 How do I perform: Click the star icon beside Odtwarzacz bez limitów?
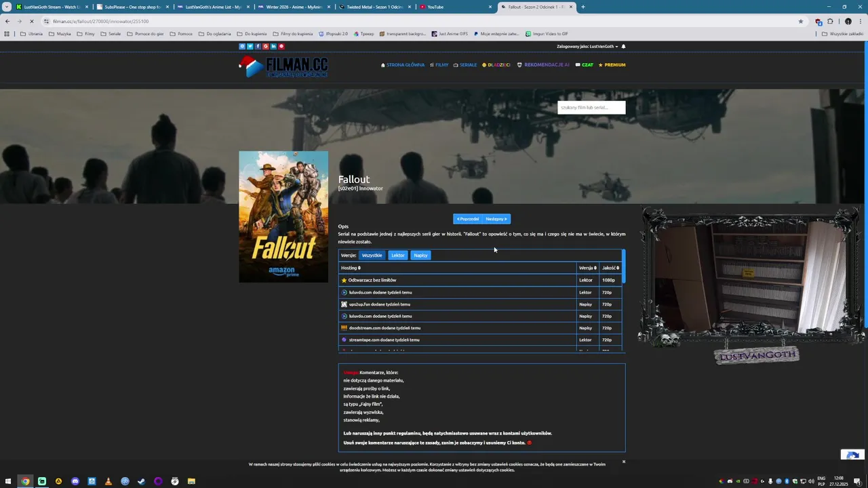point(344,280)
